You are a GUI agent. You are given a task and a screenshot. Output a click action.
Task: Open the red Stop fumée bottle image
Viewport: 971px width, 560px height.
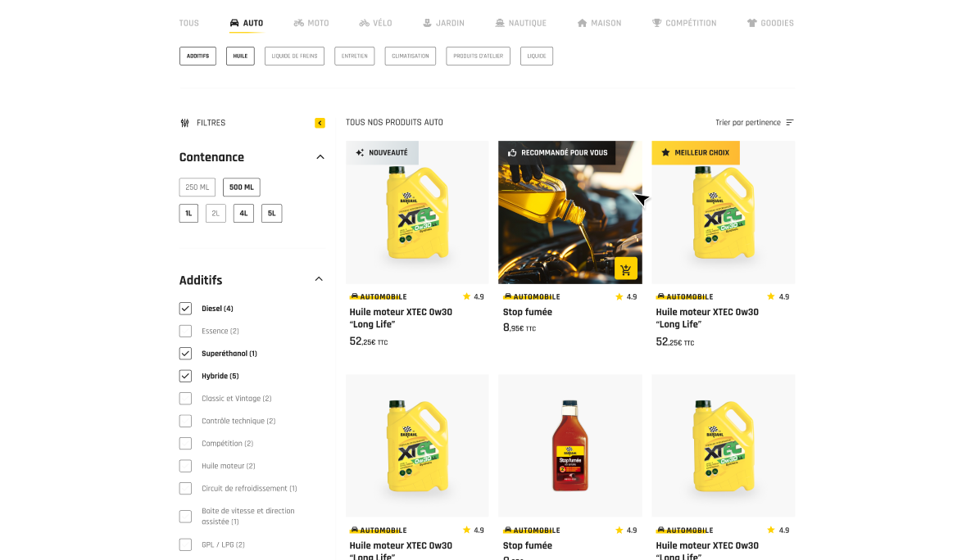[x=570, y=445]
